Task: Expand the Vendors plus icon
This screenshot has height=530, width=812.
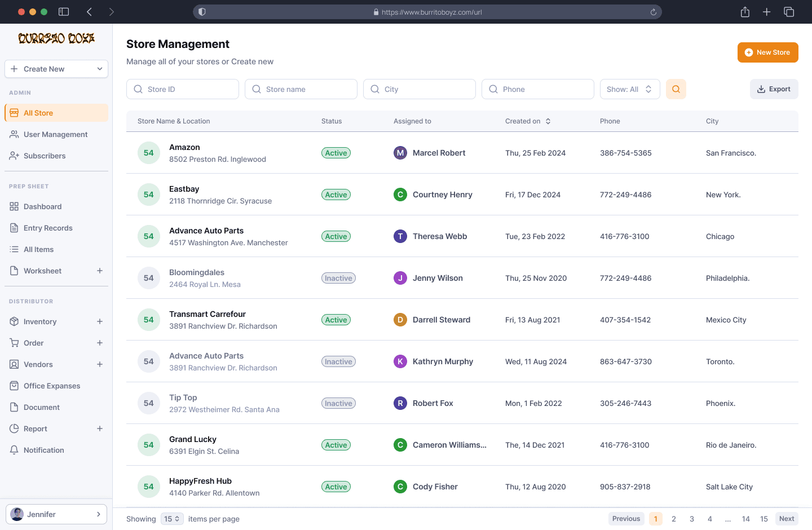Action: pos(100,364)
